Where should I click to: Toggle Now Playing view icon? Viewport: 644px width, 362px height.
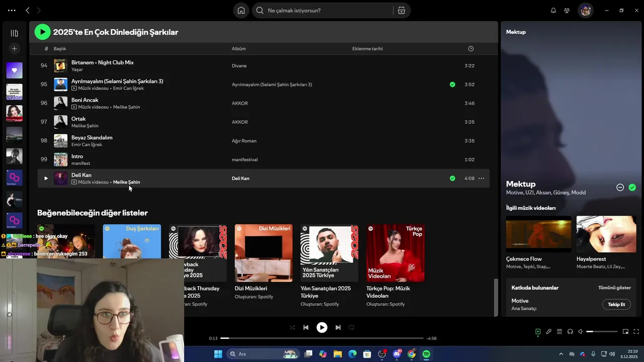538,332
